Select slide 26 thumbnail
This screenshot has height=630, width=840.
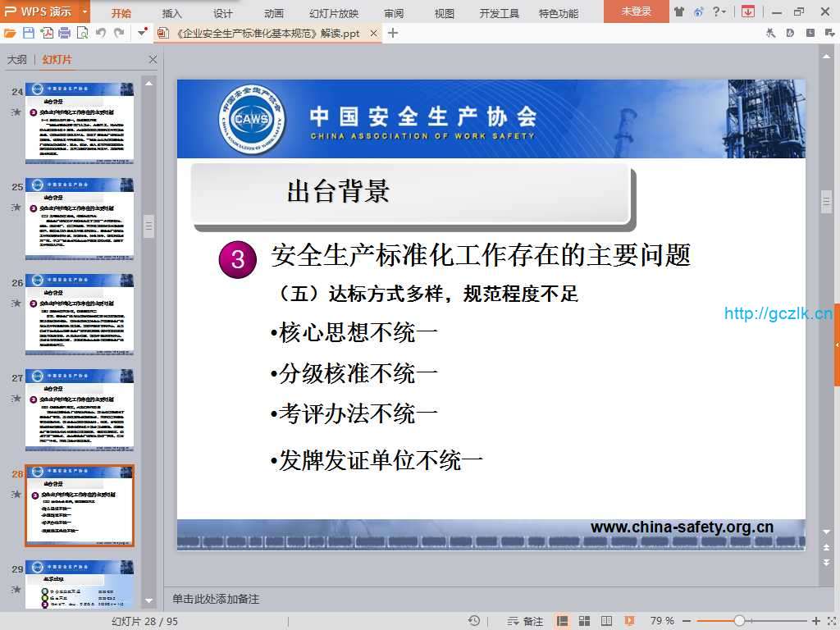[x=80, y=314]
